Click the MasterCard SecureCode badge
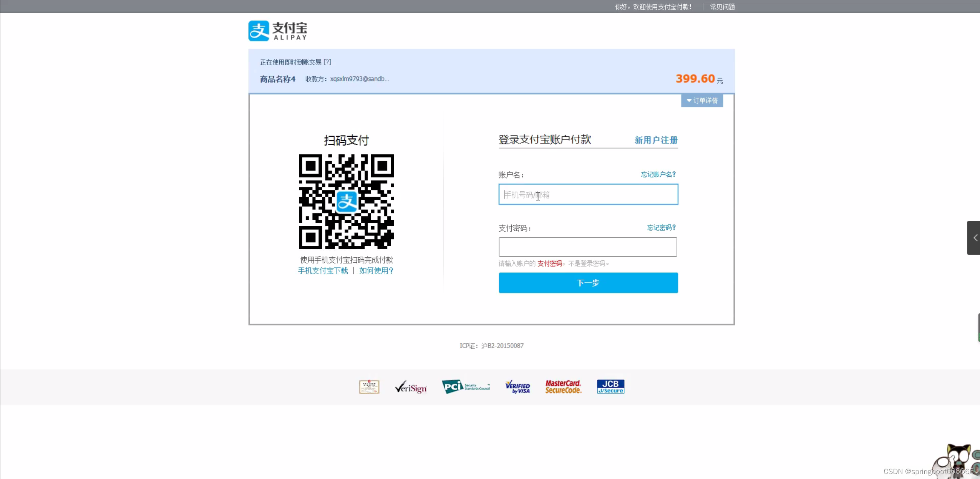980x479 pixels. pos(563,387)
